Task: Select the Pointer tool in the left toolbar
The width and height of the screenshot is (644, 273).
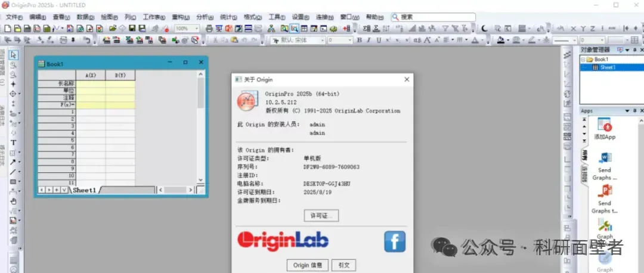Action: point(13,55)
